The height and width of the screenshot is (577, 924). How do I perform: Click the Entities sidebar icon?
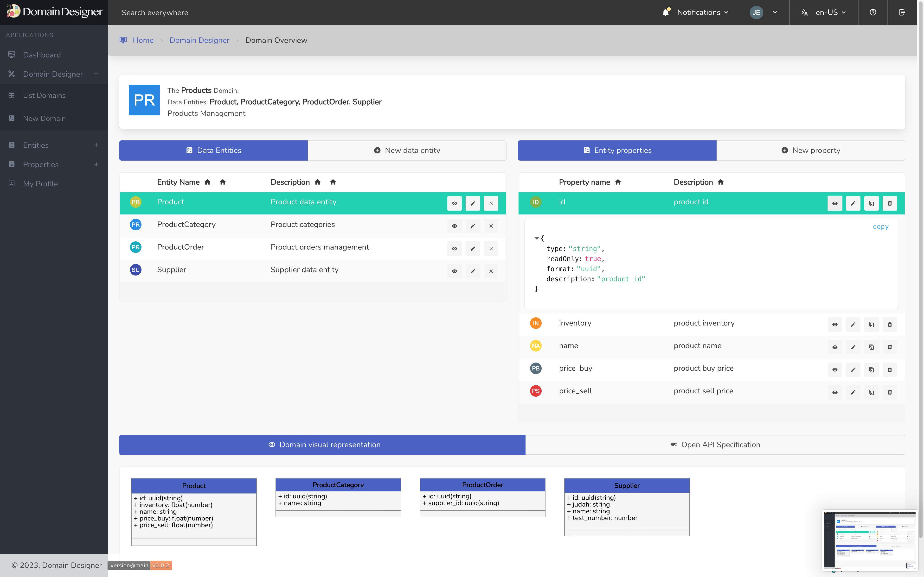click(x=11, y=145)
